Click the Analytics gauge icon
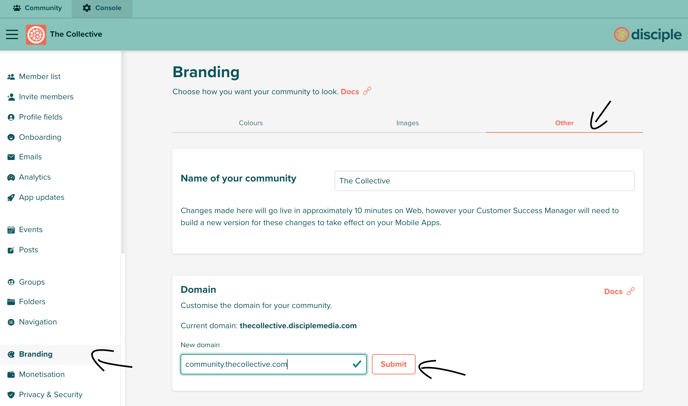Image resolution: width=688 pixels, height=406 pixels. [x=11, y=177]
